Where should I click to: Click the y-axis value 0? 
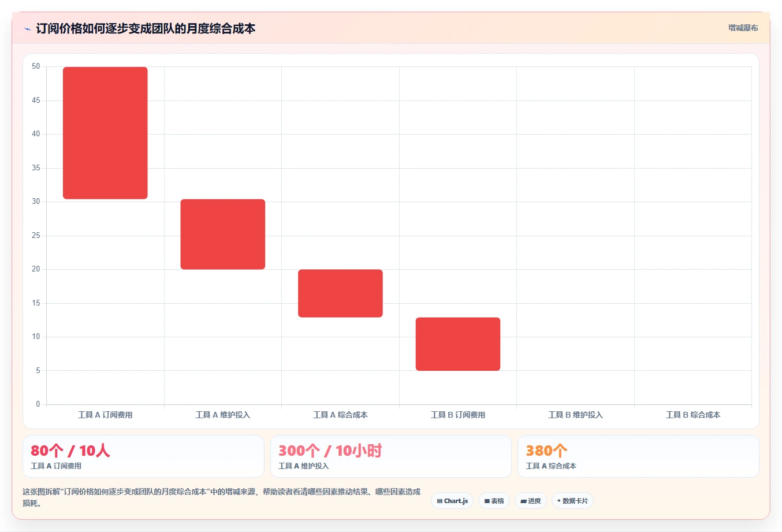tap(38, 404)
